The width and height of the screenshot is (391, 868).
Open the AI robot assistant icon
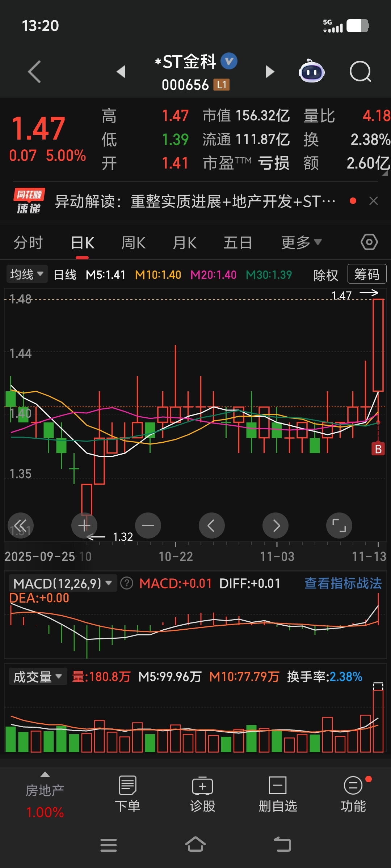coord(311,71)
